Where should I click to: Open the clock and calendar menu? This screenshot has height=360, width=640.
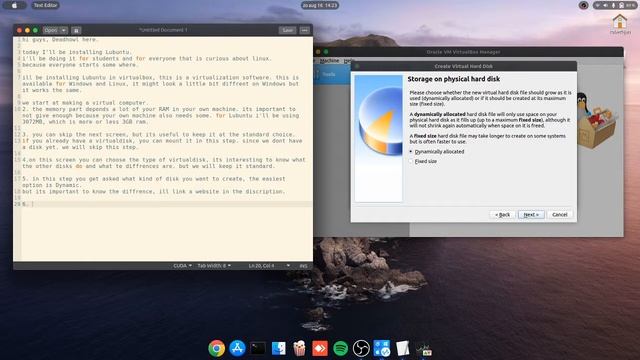click(x=320, y=5)
